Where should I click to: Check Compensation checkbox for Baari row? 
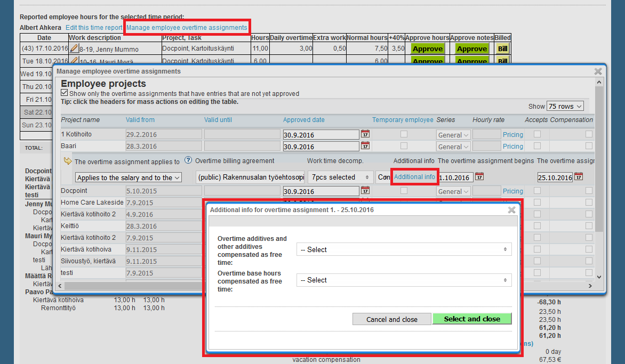pos(589,145)
